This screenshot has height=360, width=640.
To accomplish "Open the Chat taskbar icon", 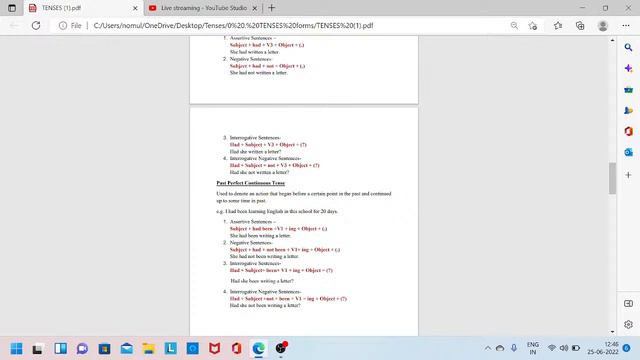I will pos(82,348).
